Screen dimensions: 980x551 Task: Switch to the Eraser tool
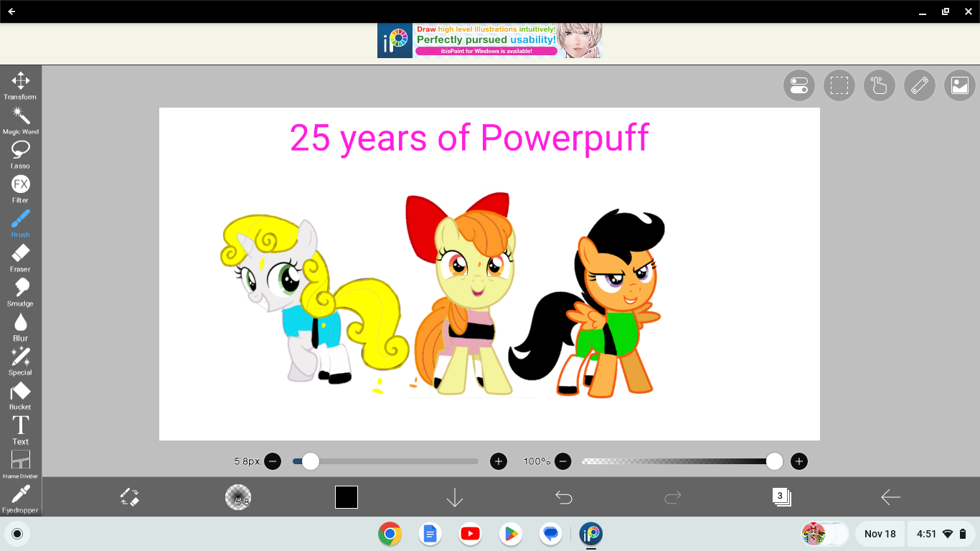[20, 258]
